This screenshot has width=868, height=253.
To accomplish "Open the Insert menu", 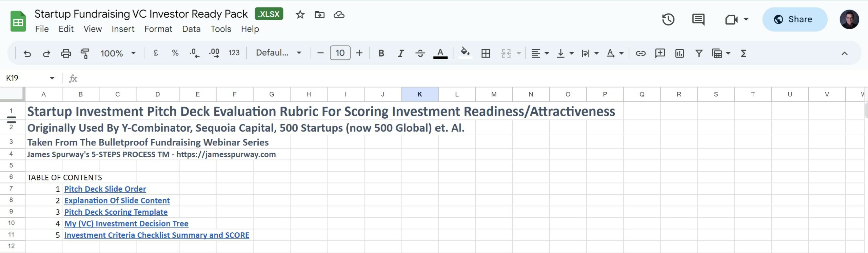I will click(x=123, y=29).
